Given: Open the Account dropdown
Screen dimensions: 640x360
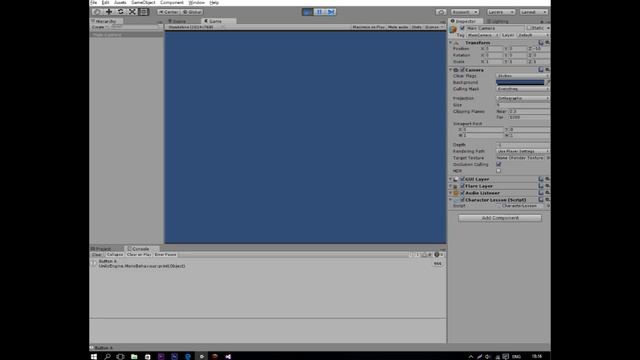Looking at the screenshot, I should 465,12.
